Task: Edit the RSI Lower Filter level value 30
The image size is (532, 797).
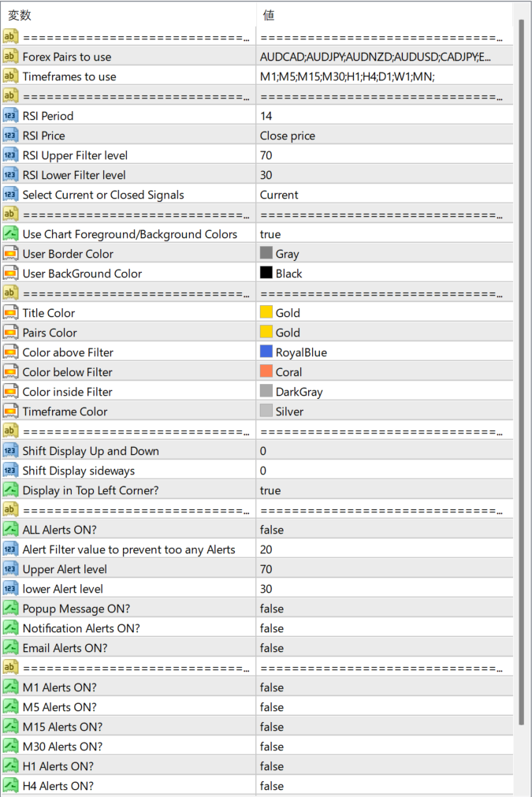Action: click(385, 175)
